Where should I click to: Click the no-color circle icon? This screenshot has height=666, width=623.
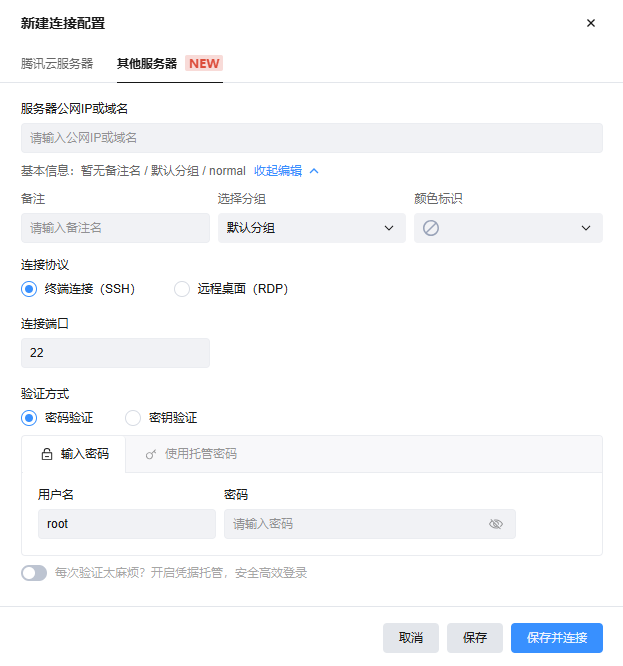coord(431,228)
